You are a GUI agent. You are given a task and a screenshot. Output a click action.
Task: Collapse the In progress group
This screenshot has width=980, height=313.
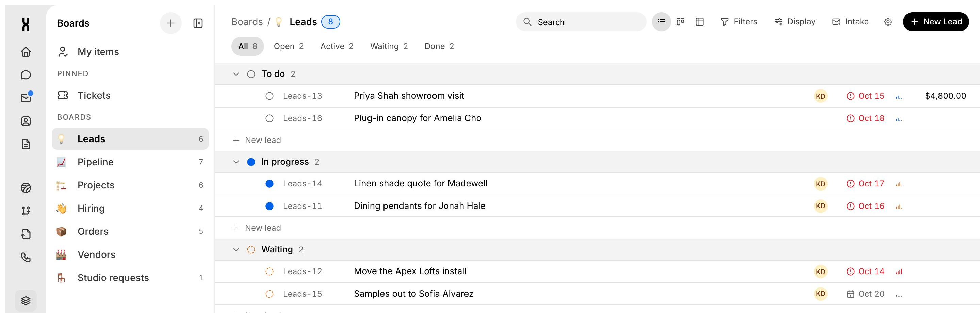tap(236, 162)
